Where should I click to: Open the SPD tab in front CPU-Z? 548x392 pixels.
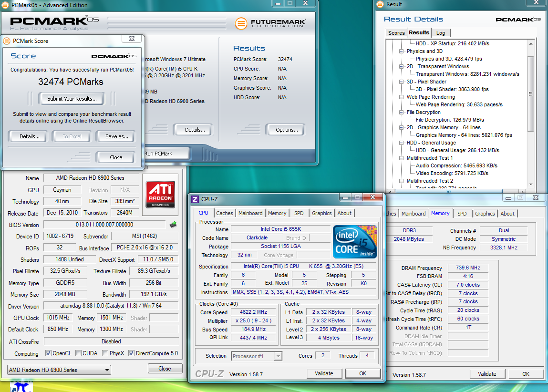click(299, 213)
